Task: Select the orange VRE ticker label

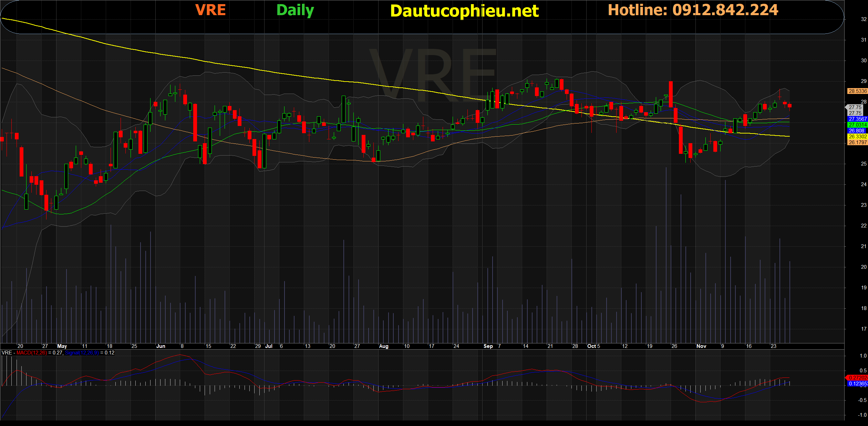Action: tap(210, 10)
